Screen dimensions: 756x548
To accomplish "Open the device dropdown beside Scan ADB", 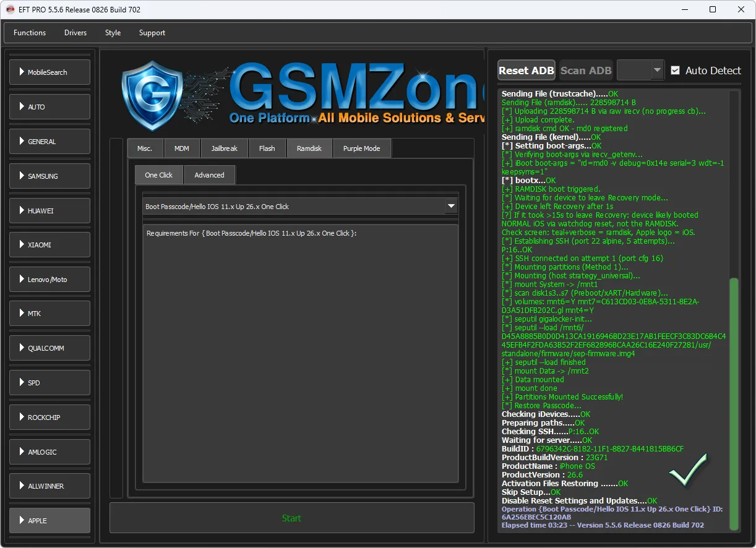I will [x=640, y=71].
